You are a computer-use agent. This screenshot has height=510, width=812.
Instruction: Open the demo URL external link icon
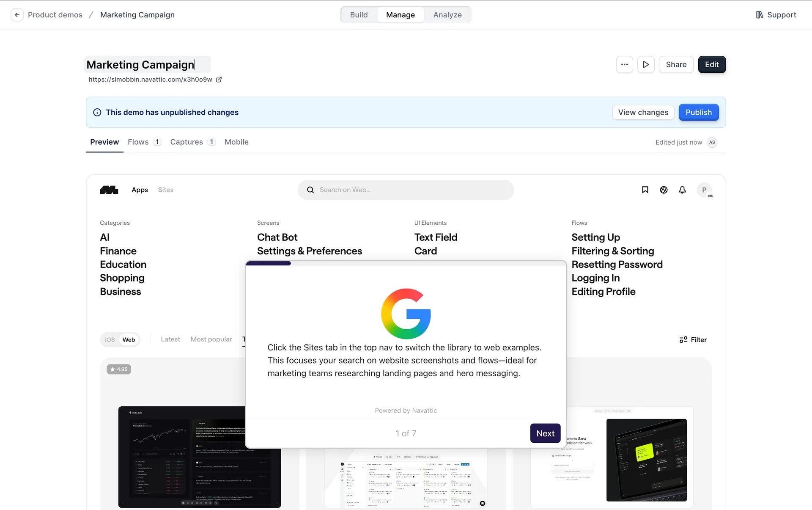click(219, 80)
